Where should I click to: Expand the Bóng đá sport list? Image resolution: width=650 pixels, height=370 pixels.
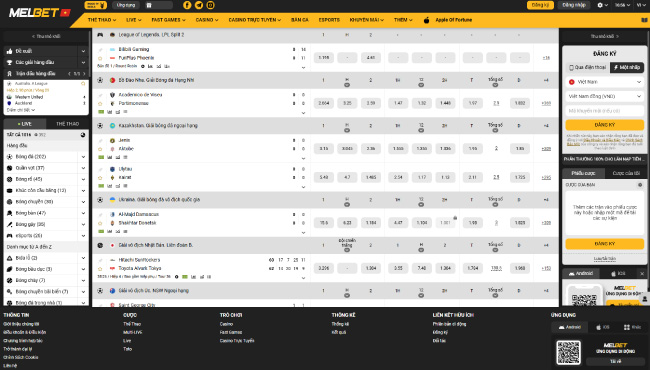[x=83, y=157]
